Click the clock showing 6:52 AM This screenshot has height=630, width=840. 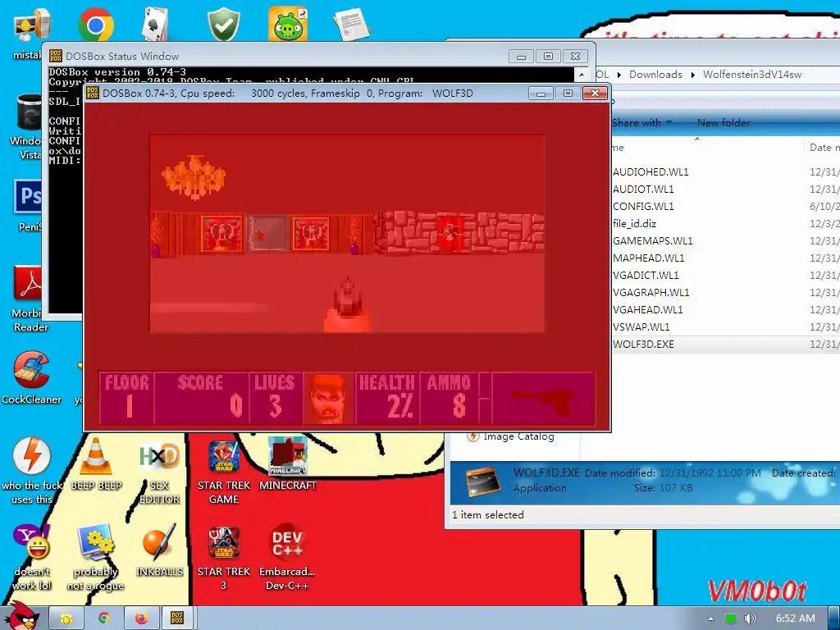pos(795,619)
